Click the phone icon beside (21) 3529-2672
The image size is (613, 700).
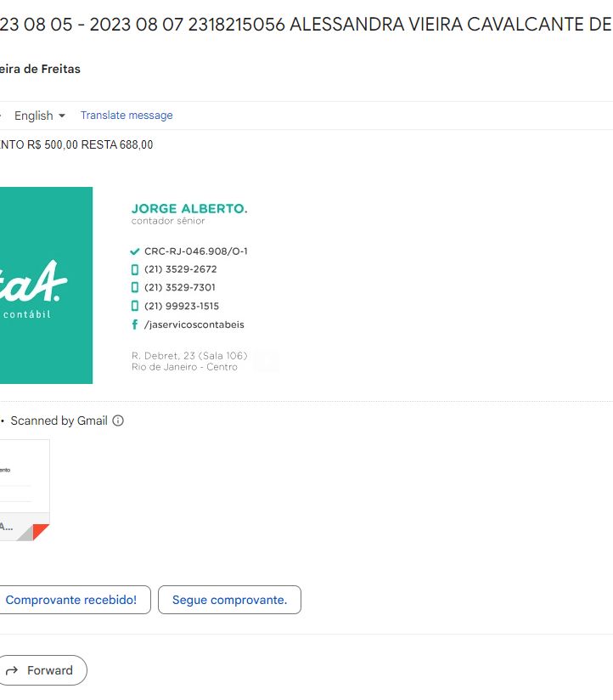(x=135, y=269)
